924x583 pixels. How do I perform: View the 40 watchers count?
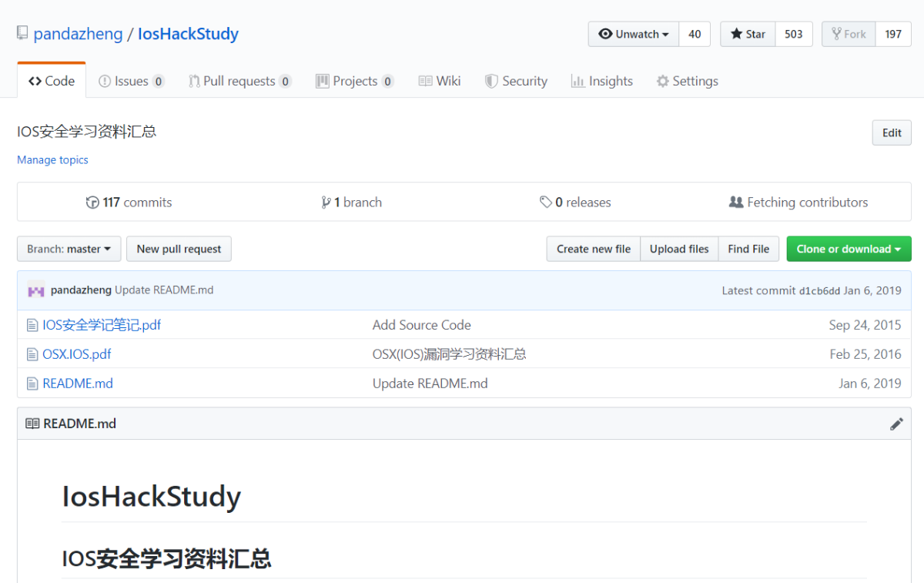(695, 34)
